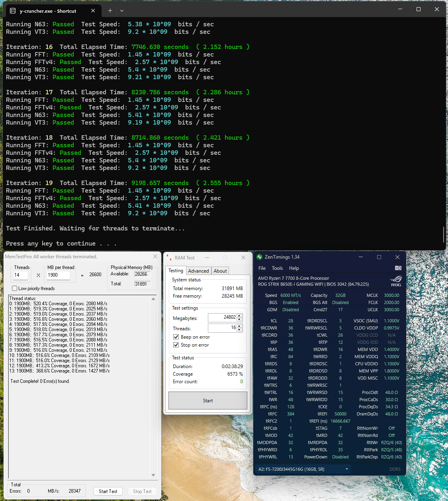Screen dimensions: 448x501
Task: Take ZenTimings screenshot with camera icon
Action: click(x=398, y=268)
